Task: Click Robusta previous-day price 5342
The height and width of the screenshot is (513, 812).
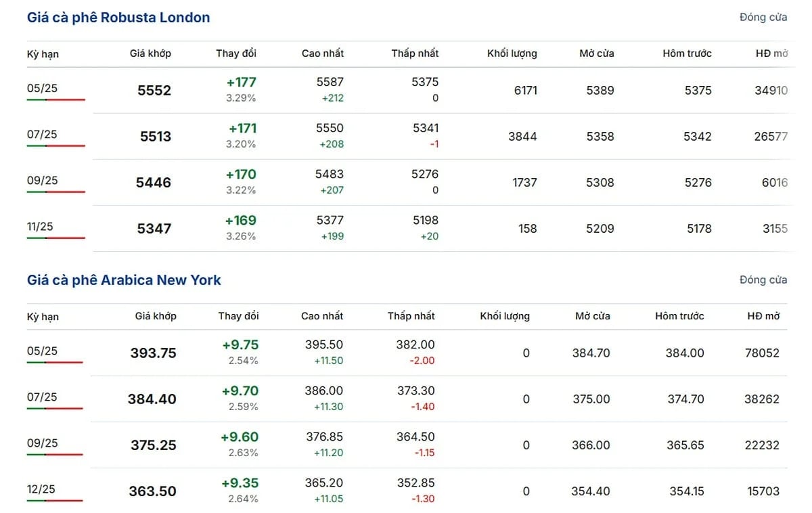Action: pos(698,136)
